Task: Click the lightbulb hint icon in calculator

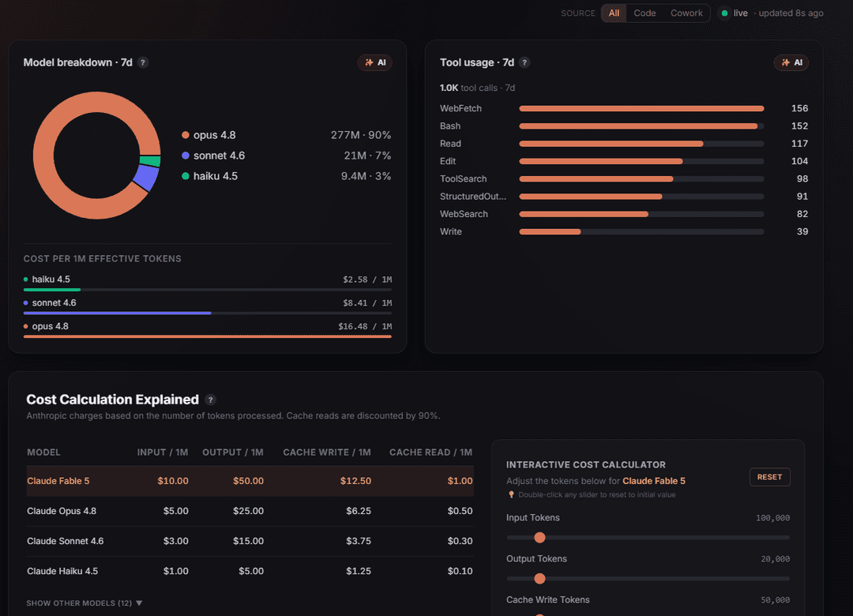Action: pos(511,494)
